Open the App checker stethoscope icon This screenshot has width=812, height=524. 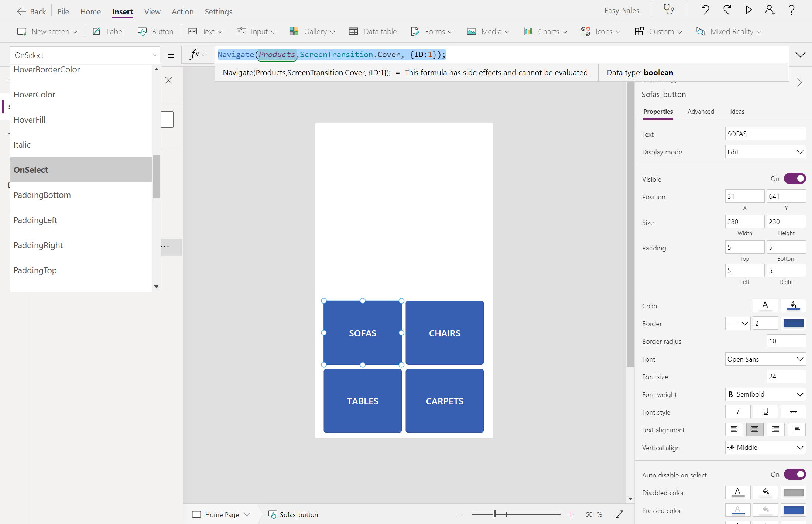coord(669,10)
